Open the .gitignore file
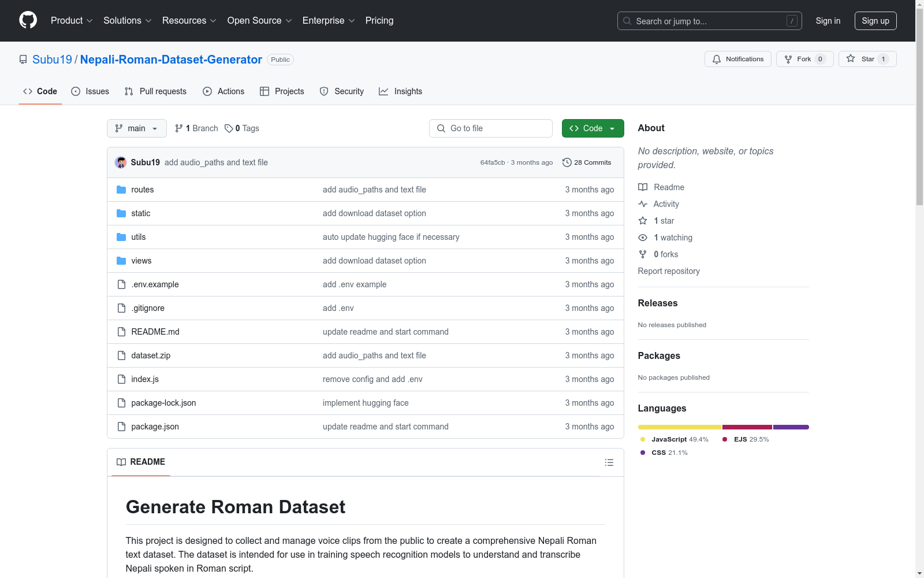Viewport: 924px width, 578px height. coord(148,308)
